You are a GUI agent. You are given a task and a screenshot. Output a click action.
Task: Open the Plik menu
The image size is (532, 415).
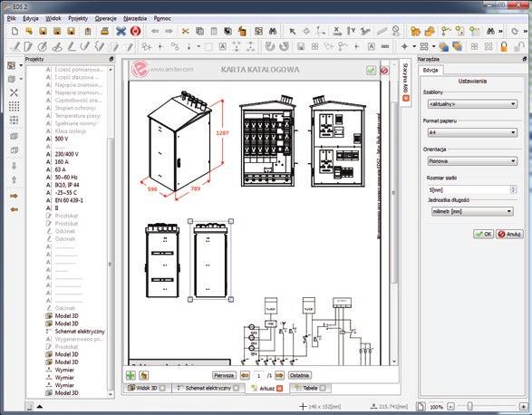pos(12,18)
